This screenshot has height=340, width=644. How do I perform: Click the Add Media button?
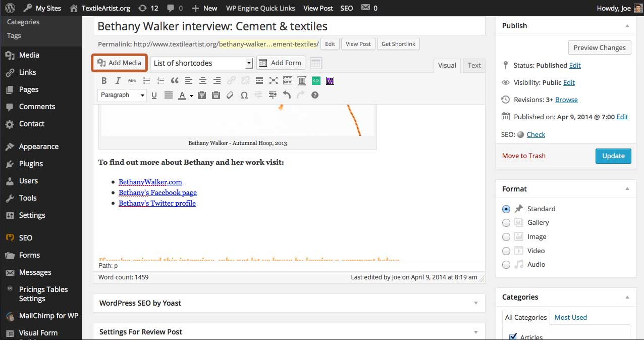coord(120,63)
